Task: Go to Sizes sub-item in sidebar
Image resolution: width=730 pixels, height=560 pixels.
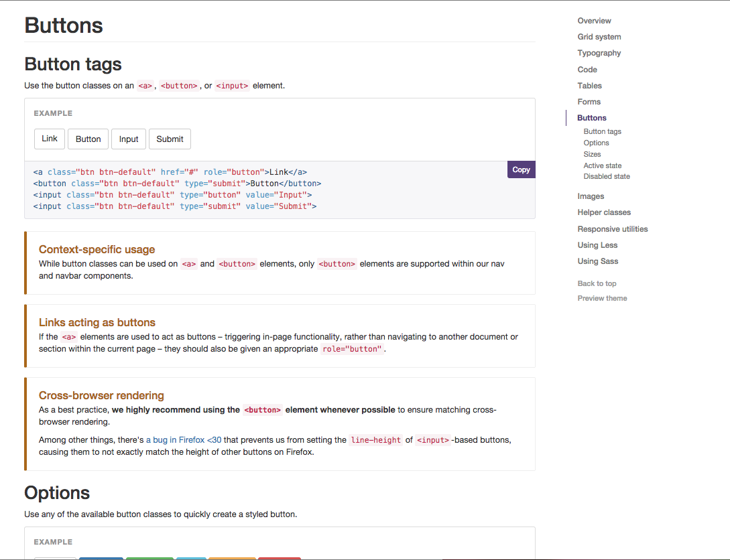Action: pos(593,154)
